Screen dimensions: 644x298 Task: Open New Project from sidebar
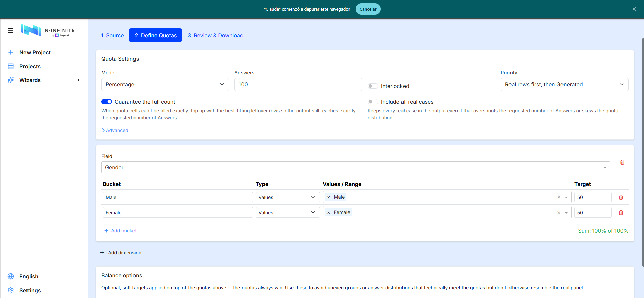pyautogui.click(x=35, y=52)
